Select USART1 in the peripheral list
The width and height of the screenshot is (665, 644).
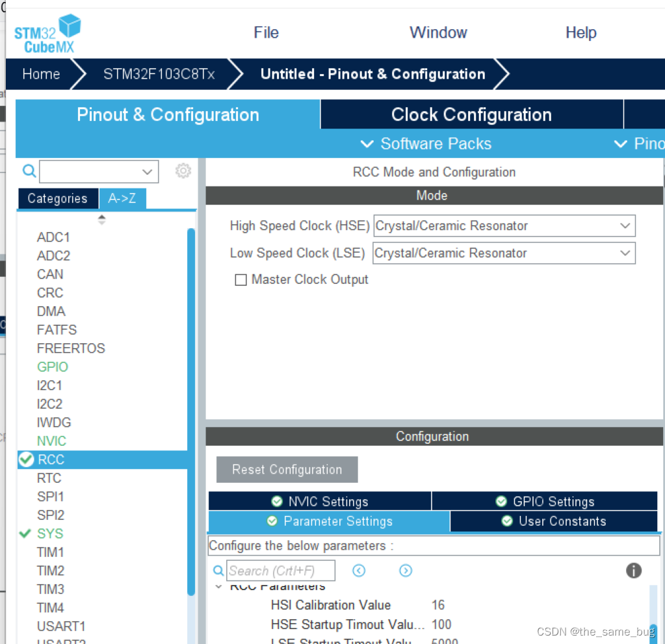coord(61,626)
